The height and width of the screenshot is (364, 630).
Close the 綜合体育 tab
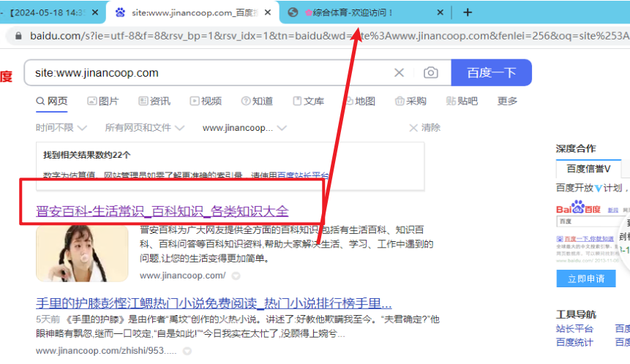(x=440, y=12)
